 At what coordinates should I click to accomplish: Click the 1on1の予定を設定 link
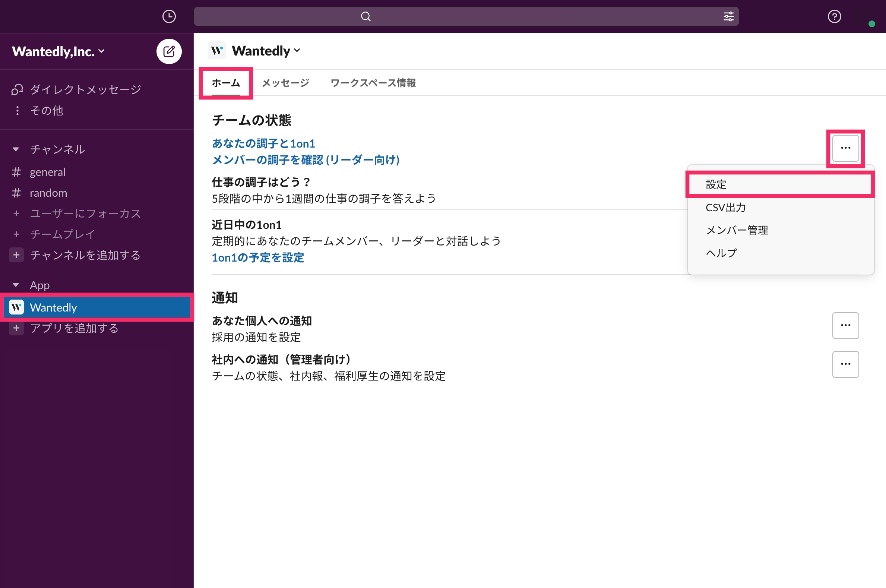(257, 257)
